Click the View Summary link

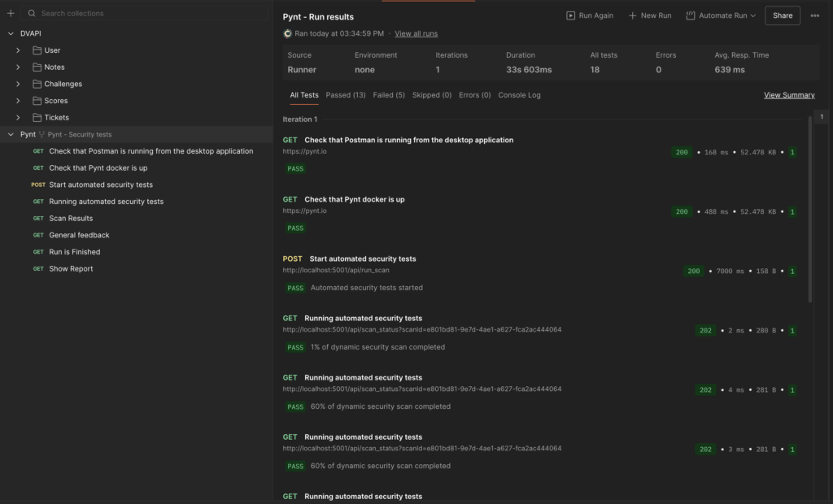789,95
